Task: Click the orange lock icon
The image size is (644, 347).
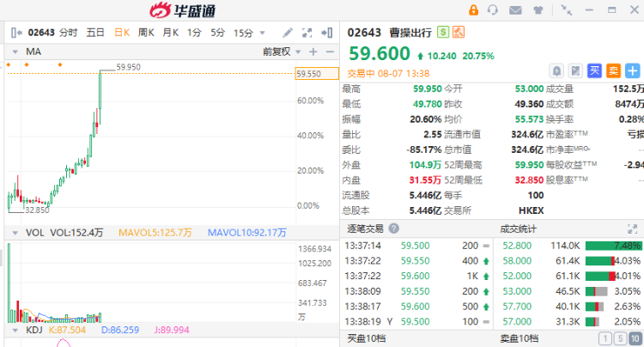Action: coord(473,10)
